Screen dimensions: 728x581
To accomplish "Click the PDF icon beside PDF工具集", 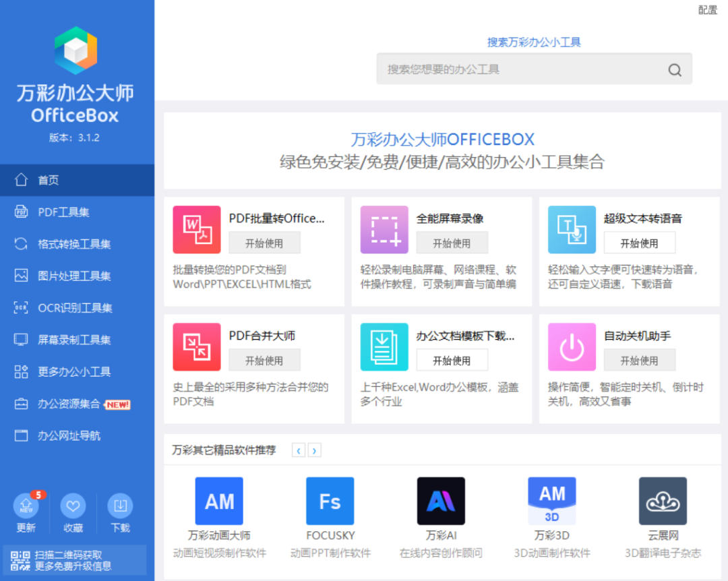I will 22,212.
